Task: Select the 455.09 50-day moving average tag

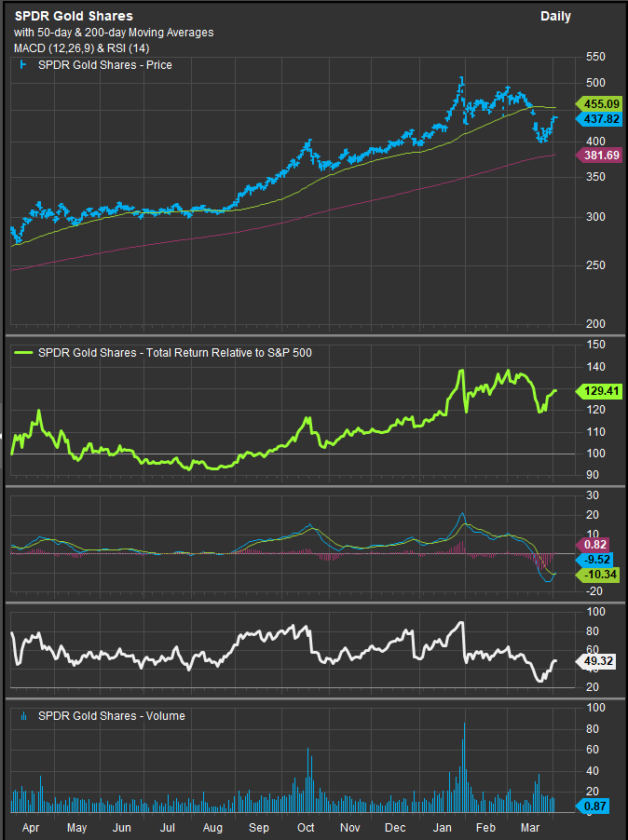Action: (x=599, y=105)
